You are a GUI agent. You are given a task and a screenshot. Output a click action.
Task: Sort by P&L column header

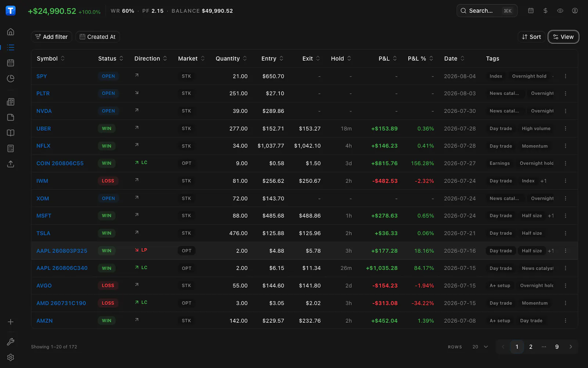tap(388, 59)
